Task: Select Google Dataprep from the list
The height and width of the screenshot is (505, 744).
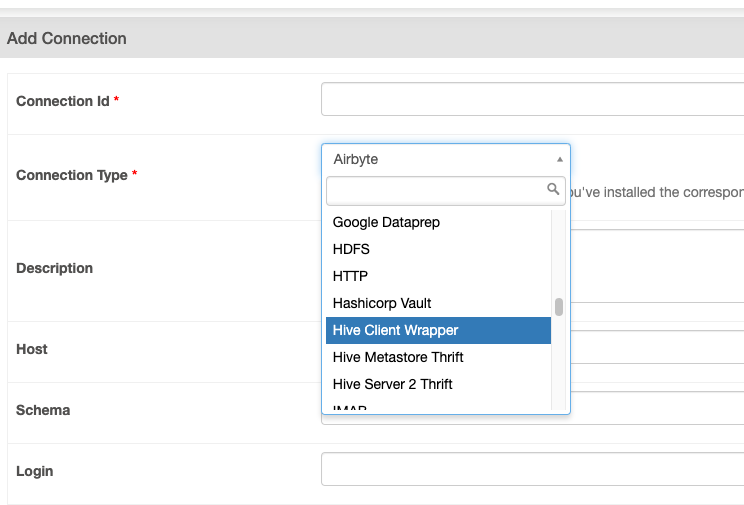Action: point(438,222)
